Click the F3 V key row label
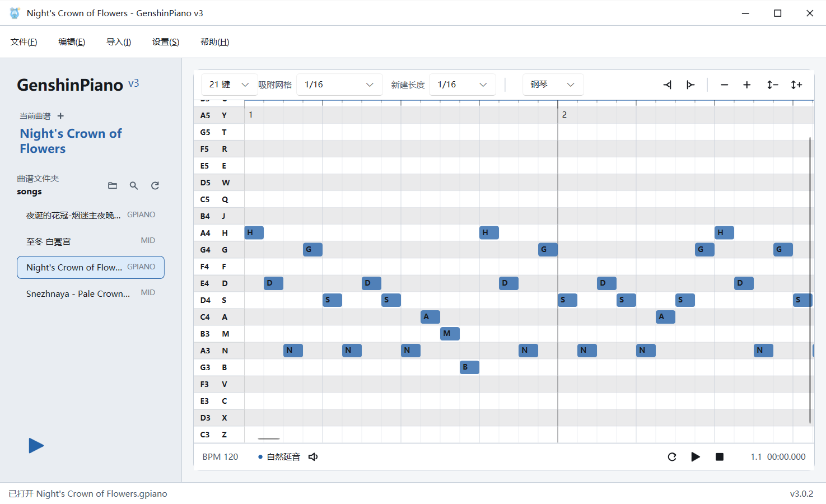Image resolution: width=826 pixels, height=504 pixels. 219,384
